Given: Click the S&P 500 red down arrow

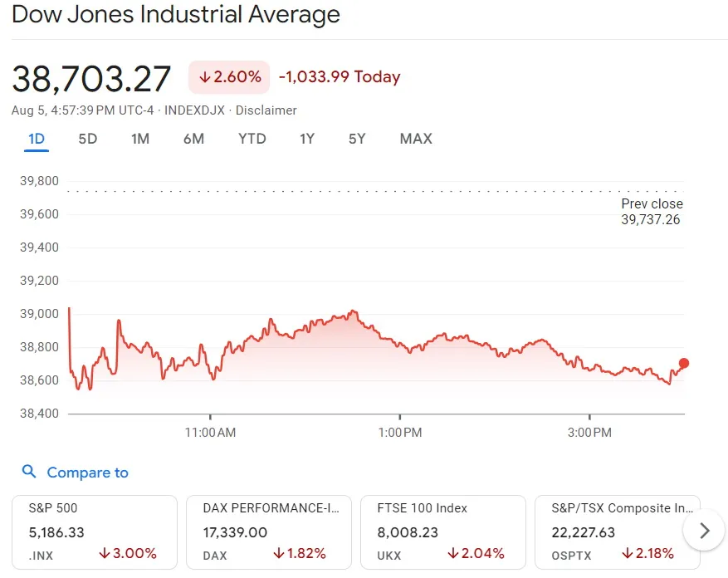Looking at the screenshot, I should (x=105, y=553).
